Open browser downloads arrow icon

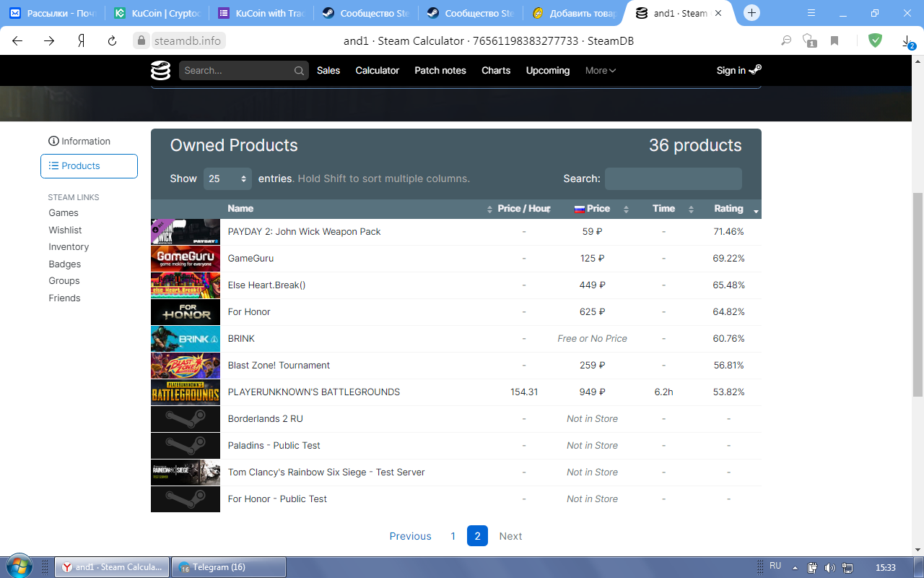pyautogui.click(x=907, y=41)
